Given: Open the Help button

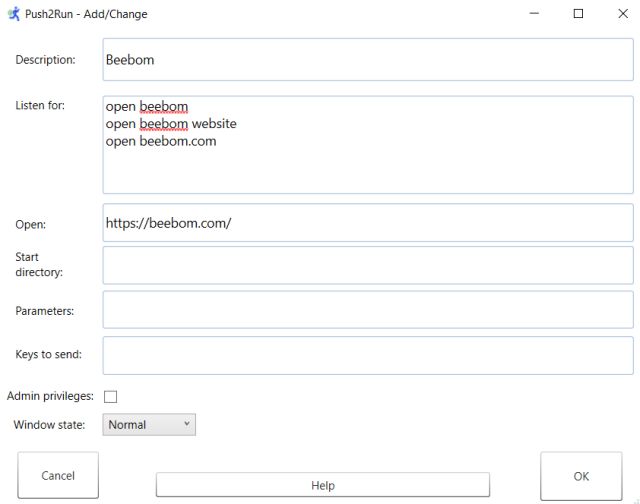Looking at the screenshot, I should click(x=322, y=485).
